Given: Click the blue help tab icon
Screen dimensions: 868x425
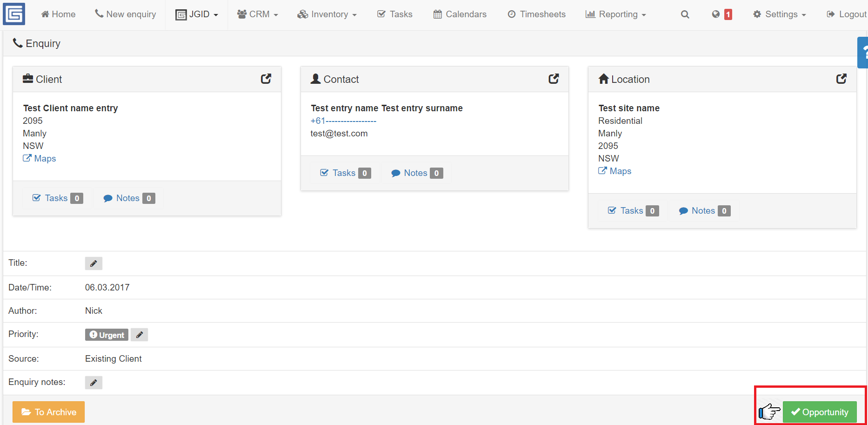Looking at the screenshot, I should [x=863, y=53].
